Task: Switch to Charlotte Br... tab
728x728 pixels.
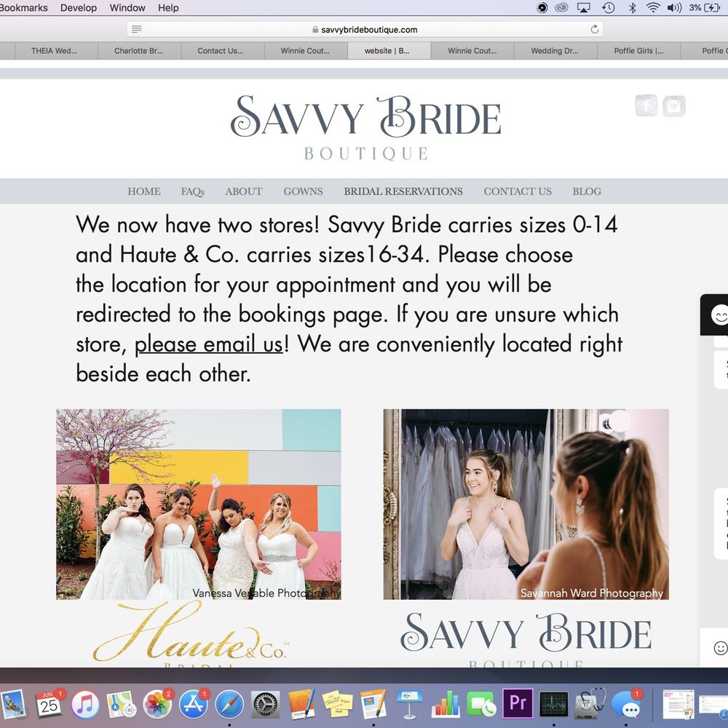Action: [x=139, y=51]
